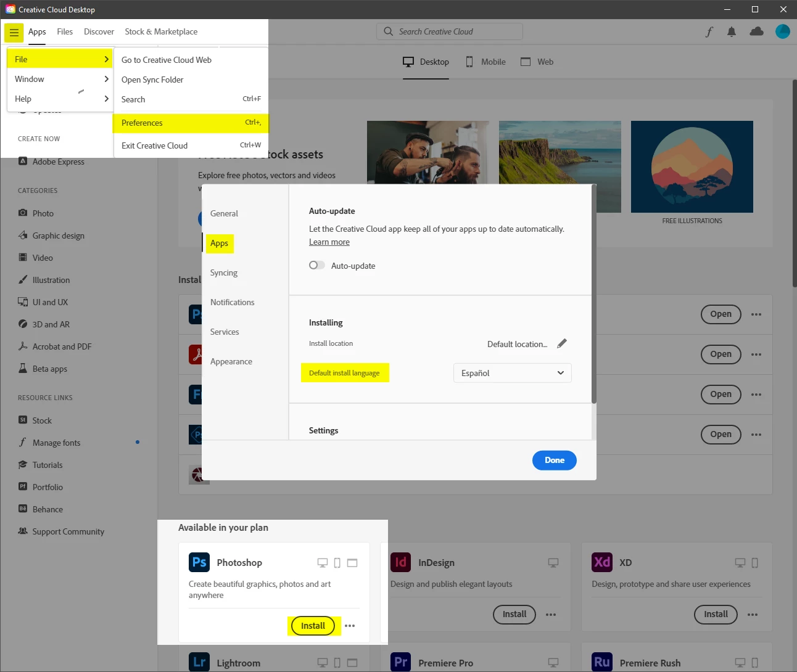Install XD
The width and height of the screenshot is (797, 672).
716,614
